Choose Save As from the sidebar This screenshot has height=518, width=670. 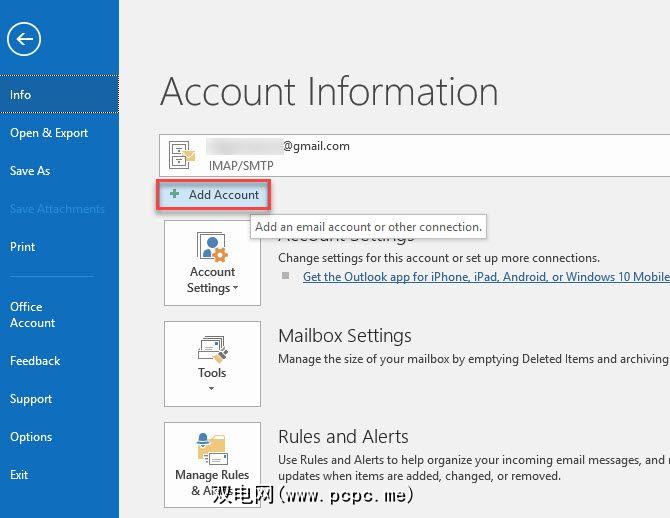coord(30,171)
